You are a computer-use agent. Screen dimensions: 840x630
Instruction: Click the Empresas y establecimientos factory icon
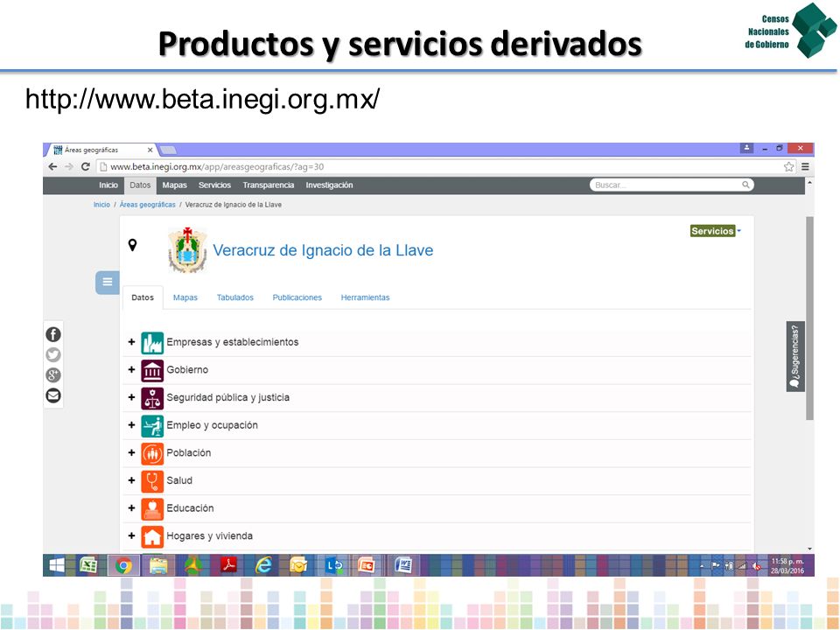click(152, 343)
